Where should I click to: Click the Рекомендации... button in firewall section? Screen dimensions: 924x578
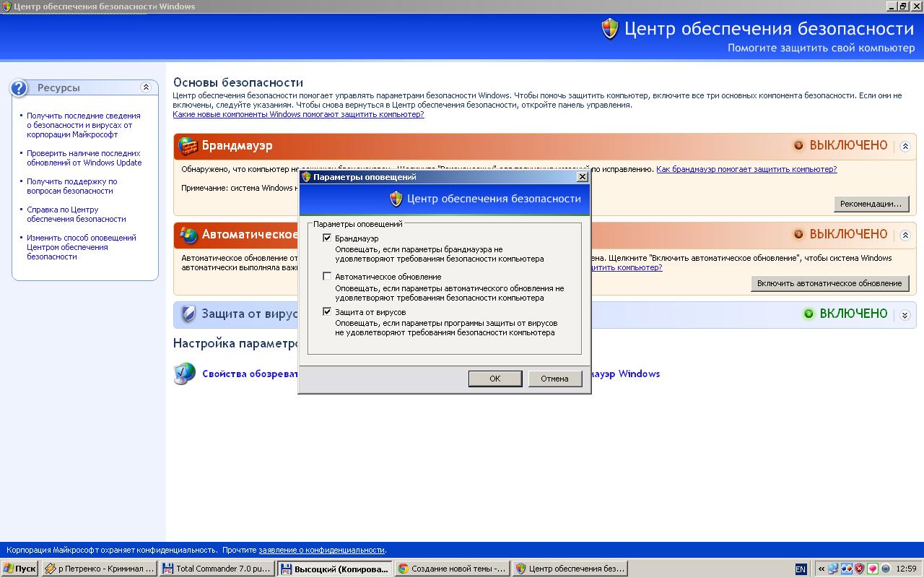(871, 204)
